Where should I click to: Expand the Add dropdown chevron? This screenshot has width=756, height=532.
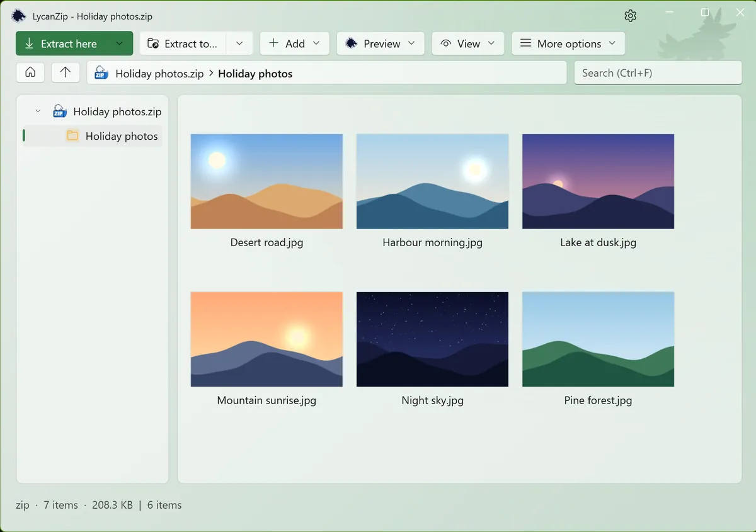click(316, 43)
